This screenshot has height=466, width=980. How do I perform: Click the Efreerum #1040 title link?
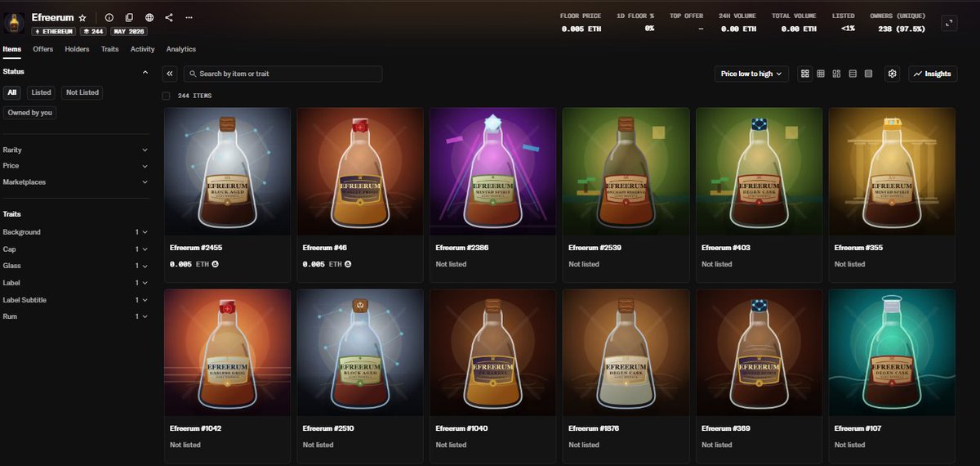pos(462,428)
